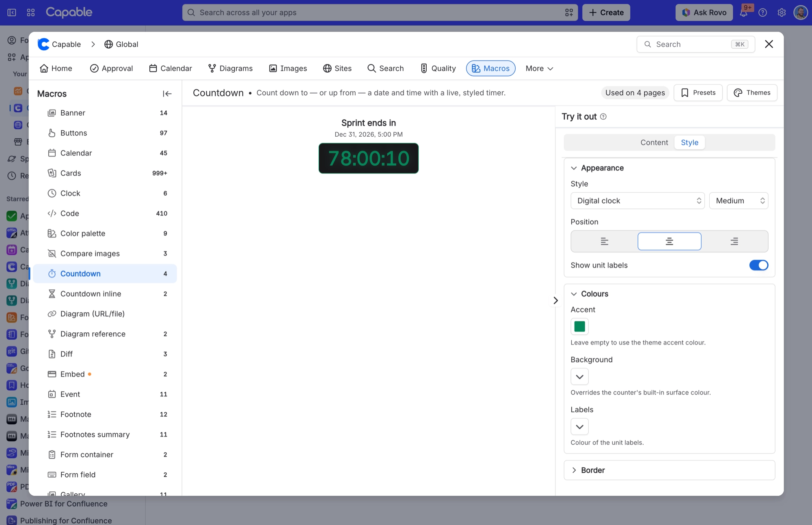Screen dimensions: 812x525
Task: Collapse the Try it out panel arrow
Action: pyautogui.click(x=555, y=301)
